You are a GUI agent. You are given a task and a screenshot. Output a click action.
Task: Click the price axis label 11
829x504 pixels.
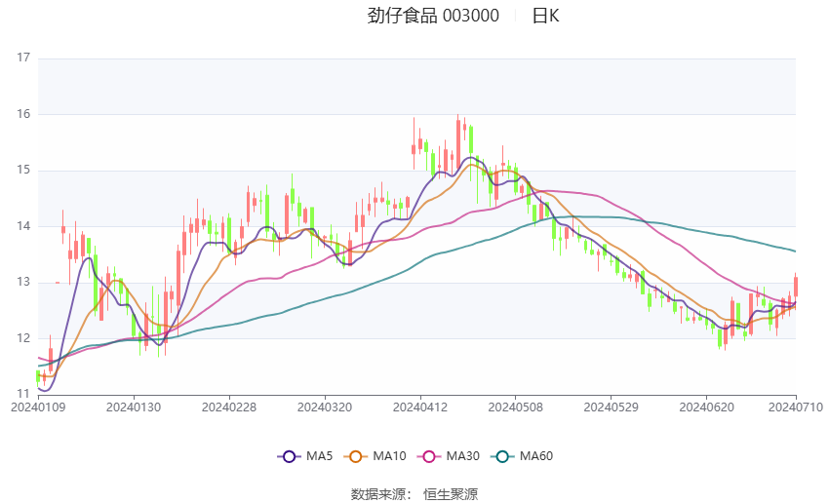[23, 394]
